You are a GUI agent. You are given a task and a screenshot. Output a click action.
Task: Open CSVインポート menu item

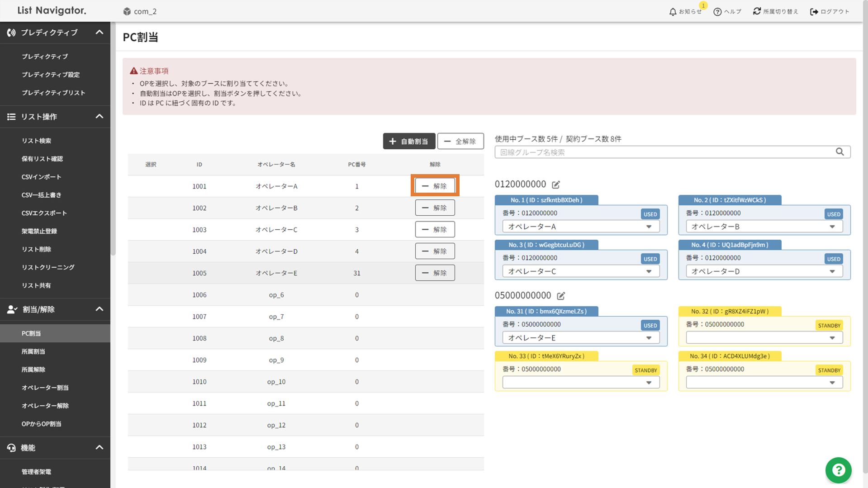(41, 177)
